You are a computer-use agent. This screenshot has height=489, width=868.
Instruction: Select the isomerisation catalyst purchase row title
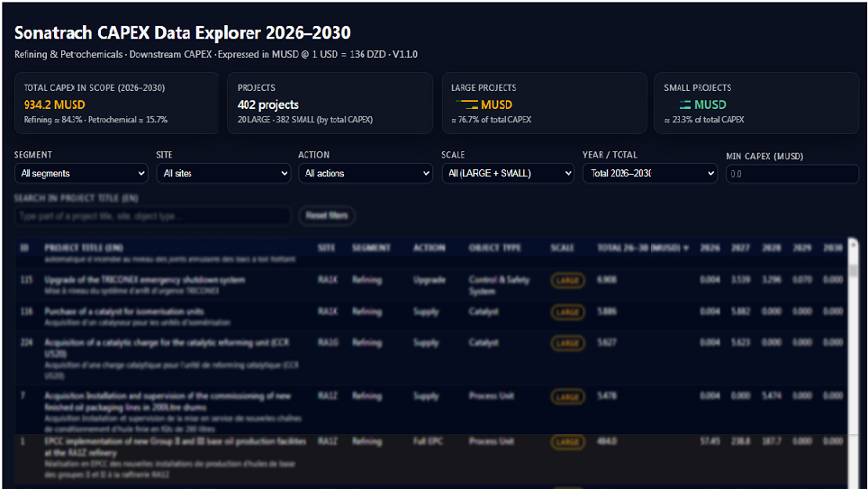coord(124,312)
